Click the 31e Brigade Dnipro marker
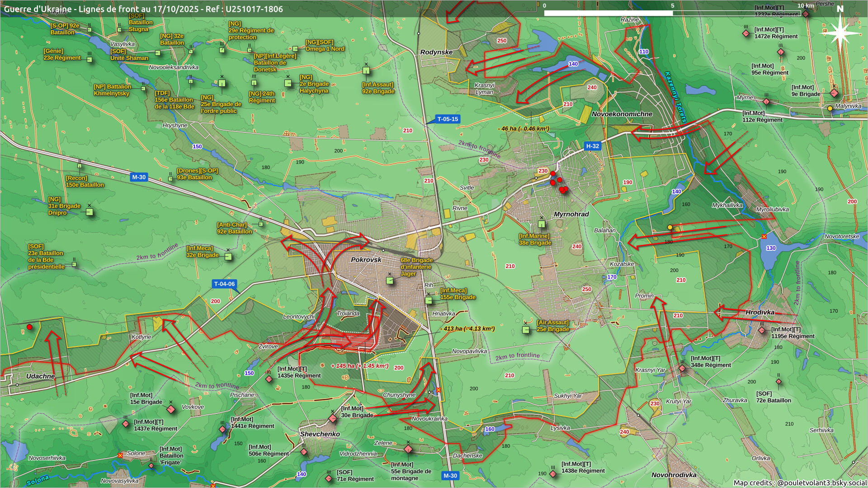This screenshot has width=868, height=488. 90,212
